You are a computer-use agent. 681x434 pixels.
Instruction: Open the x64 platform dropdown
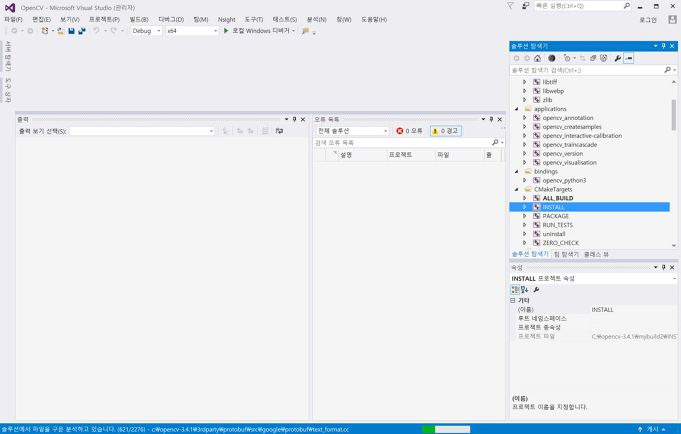(x=192, y=31)
